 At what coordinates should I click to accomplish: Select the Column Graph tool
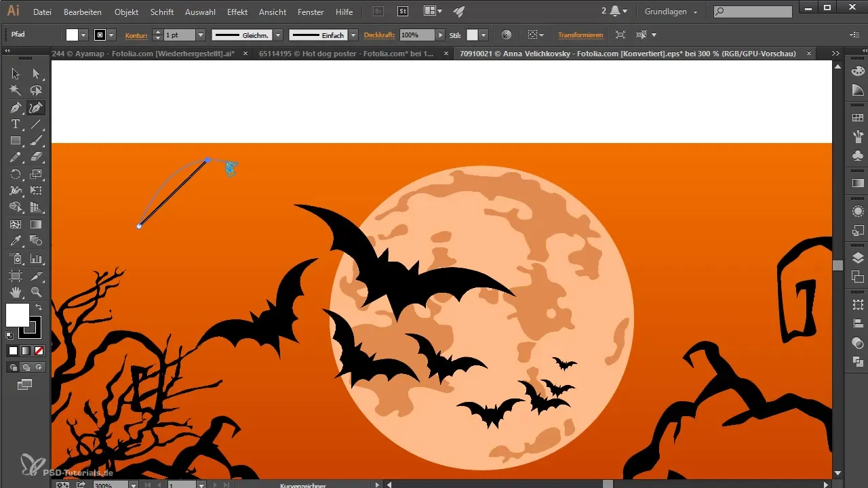point(36,258)
